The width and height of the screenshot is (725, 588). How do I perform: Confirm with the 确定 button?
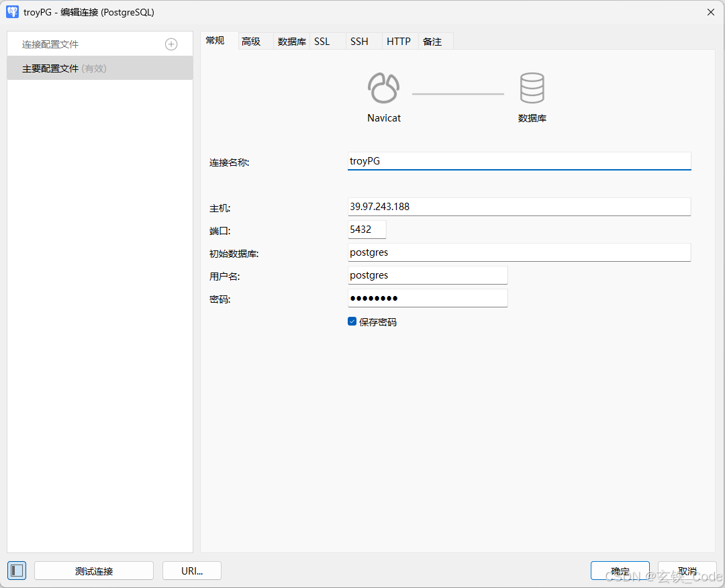pyautogui.click(x=620, y=571)
